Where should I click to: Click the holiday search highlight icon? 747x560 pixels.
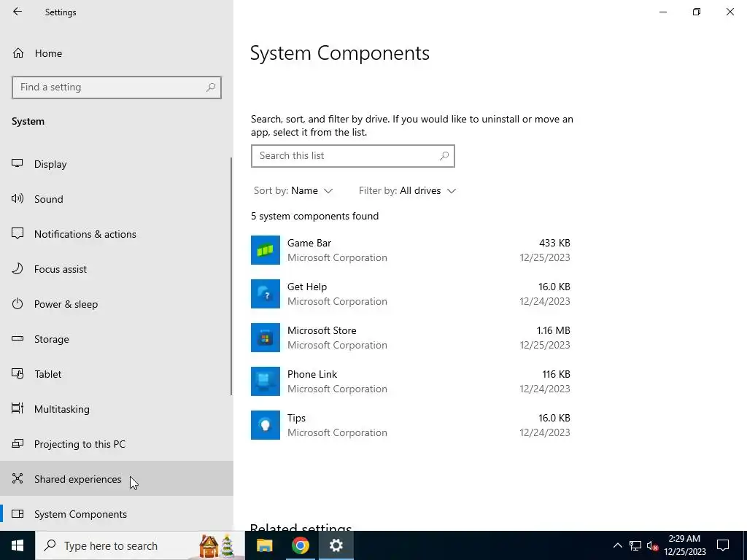(217, 545)
